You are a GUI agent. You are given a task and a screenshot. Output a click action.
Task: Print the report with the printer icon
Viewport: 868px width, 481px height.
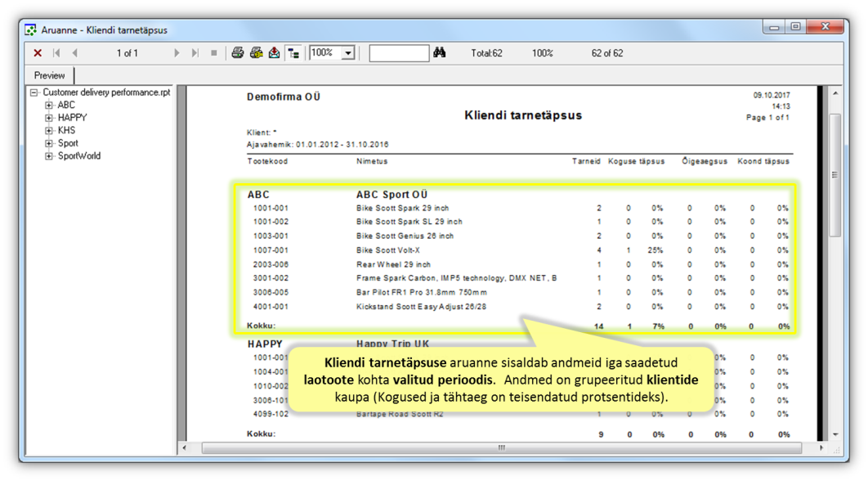coord(238,53)
